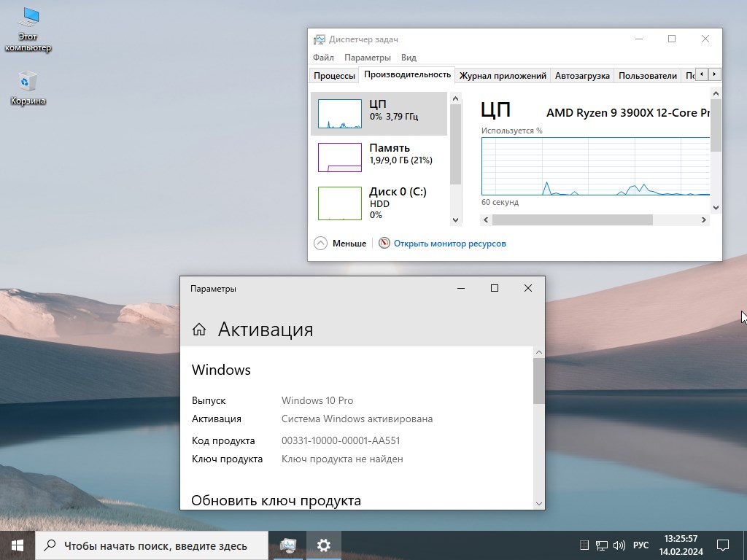Select the ЦП mini graph thumbnail

(340, 113)
